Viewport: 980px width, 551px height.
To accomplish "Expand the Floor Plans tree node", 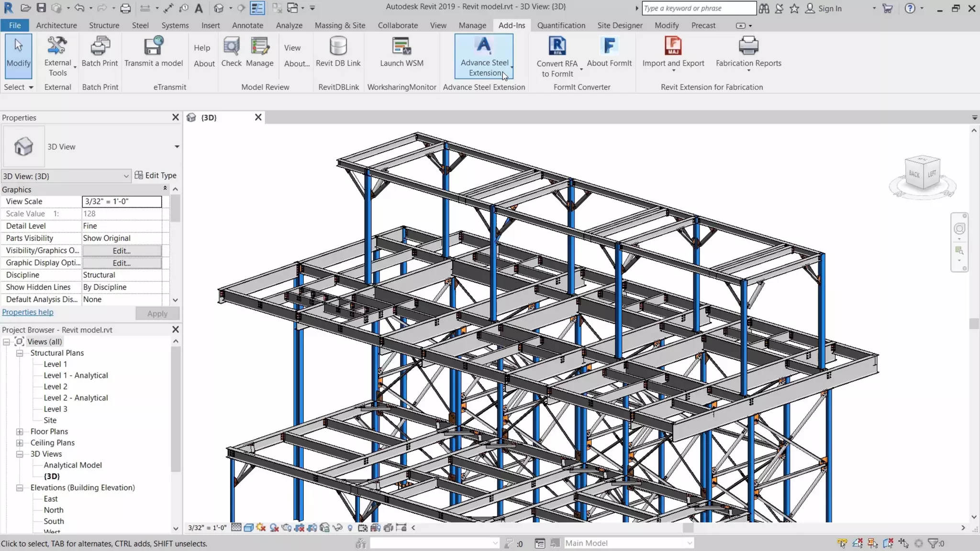I will tap(20, 431).
